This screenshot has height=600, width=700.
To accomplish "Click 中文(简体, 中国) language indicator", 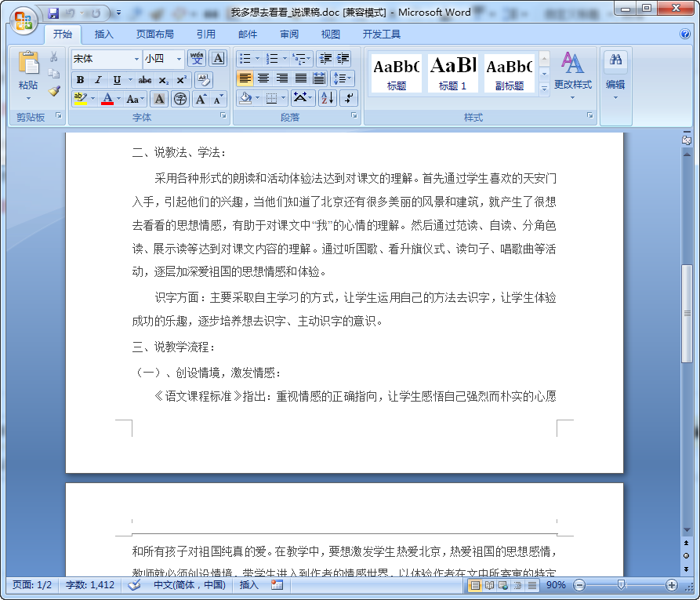I will point(189,585).
